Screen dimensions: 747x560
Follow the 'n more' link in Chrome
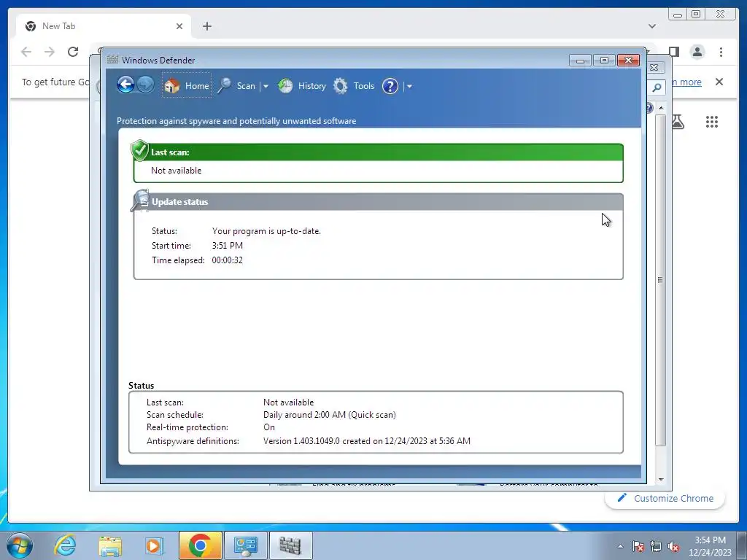pos(686,82)
